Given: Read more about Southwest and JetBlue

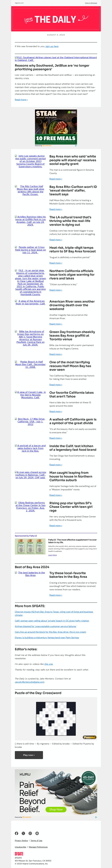Looking at the screenshot, I should 21,99.
